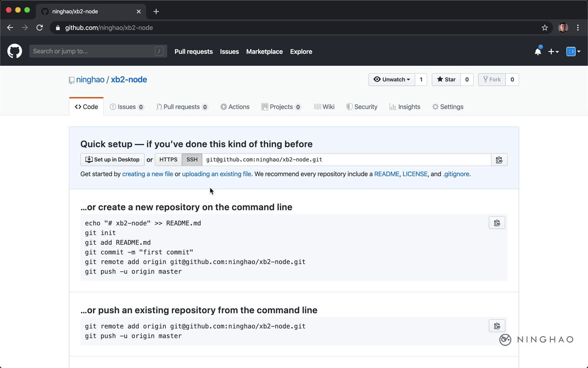Screen dimensions: 588x368
Task: Follow the 'uploading an existing file' link
Action: [216, 174]
